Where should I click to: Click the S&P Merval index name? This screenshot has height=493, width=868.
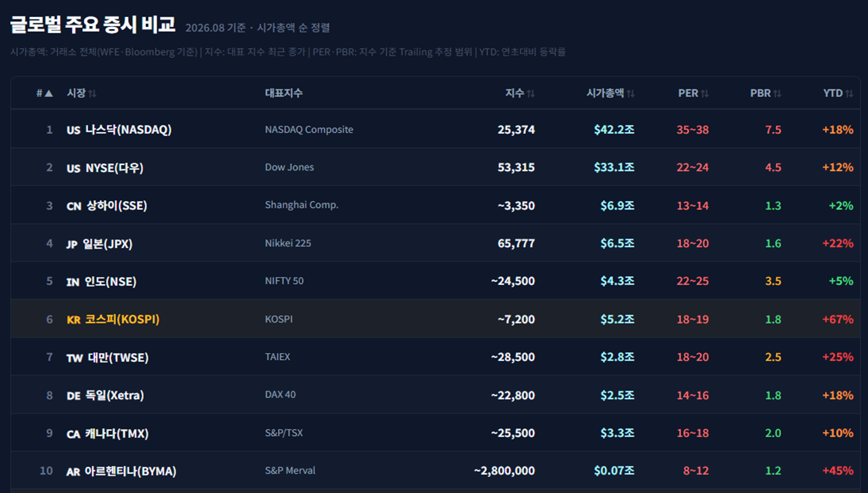290,470
